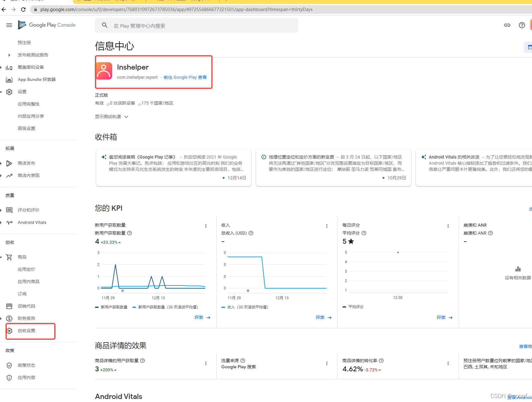Click the browser address bar URL
The height and width of the screenshot is (402, 532).
[176, 10]
